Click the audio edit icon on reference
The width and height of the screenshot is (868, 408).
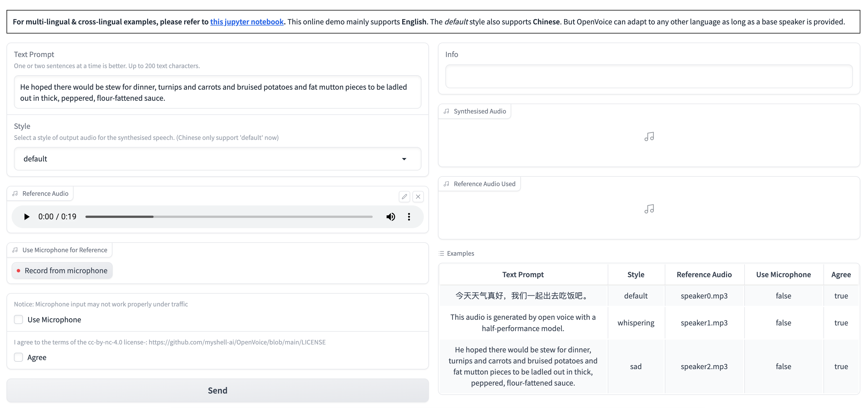tap(405, 196)
